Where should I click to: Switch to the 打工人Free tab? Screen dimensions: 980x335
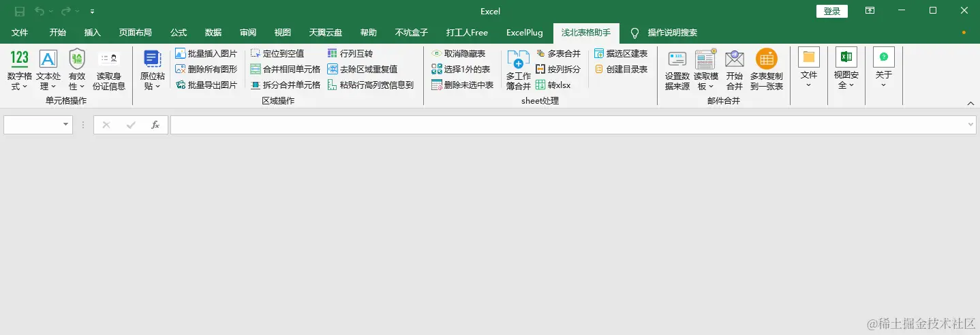(x=467, y=33)
